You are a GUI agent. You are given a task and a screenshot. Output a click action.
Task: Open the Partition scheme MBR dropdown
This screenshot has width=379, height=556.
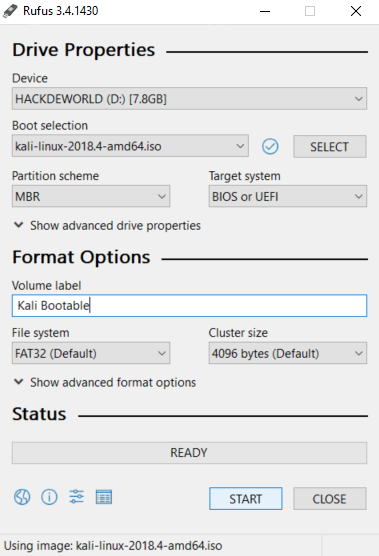(91, 196)
